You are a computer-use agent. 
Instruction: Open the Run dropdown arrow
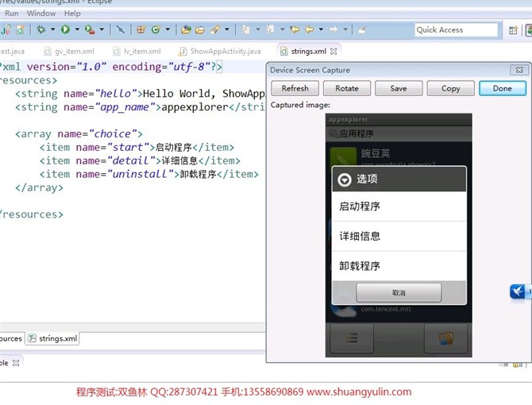(x=77, y=29)
